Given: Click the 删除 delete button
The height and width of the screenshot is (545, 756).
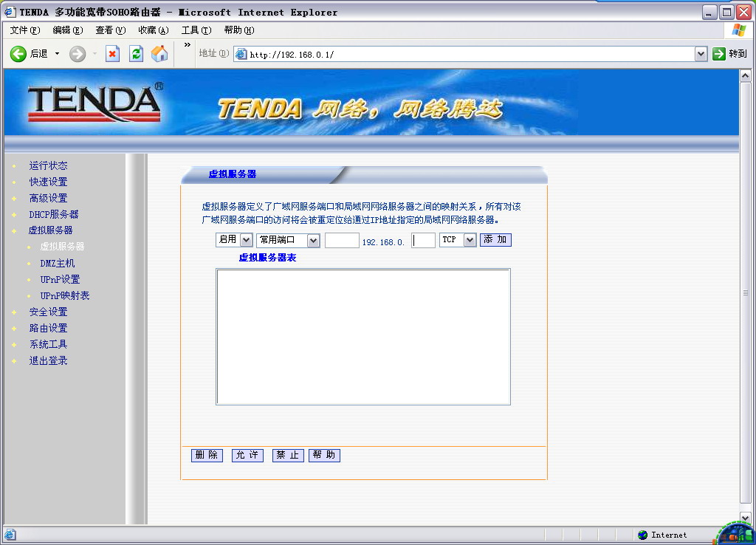Looking at the screenshot, I should (x=207, y=456).
